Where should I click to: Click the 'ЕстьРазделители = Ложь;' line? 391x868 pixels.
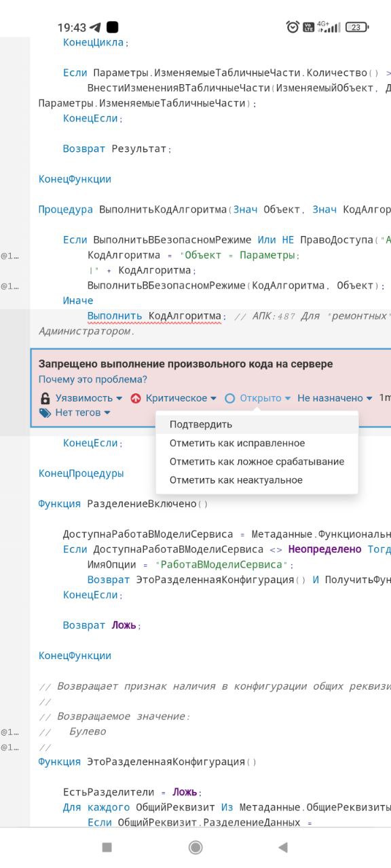click(133, 792)
